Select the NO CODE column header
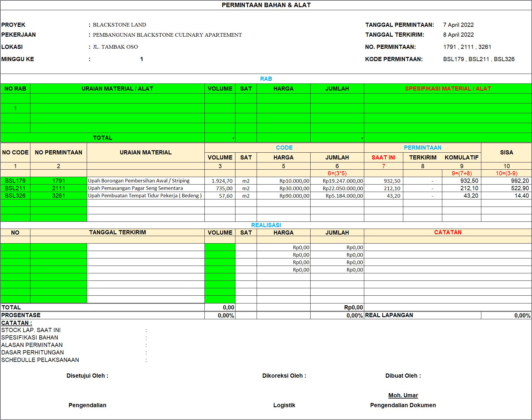Image resolution: width=532 pixels, height=420 pixels. click(15, 152)
